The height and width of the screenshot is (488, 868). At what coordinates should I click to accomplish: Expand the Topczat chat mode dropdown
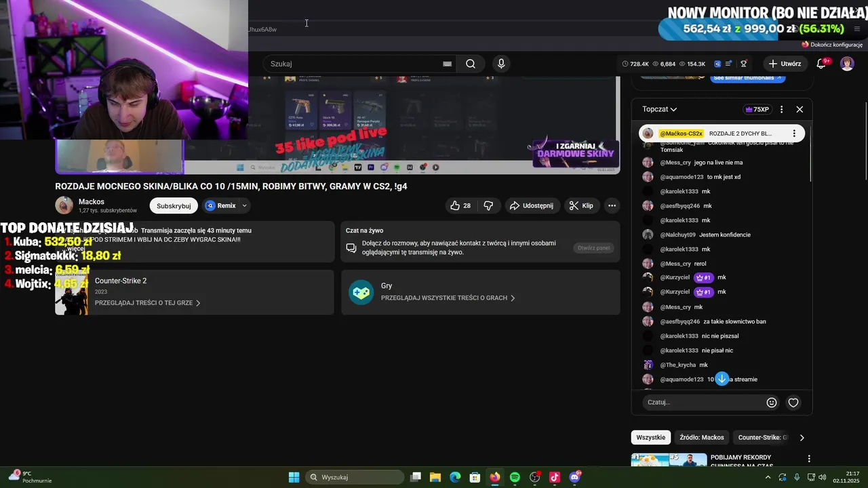pos(660,109)
